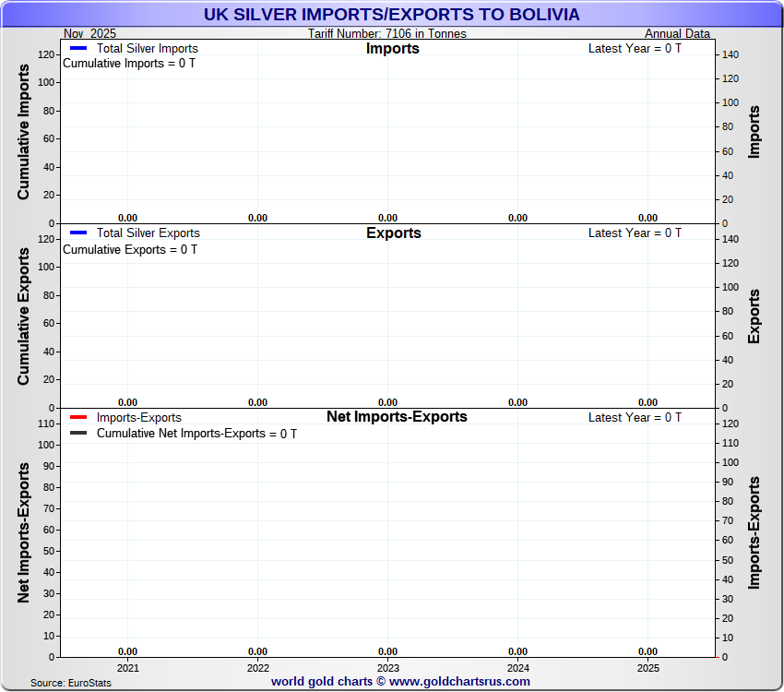Click the Cumulative Exports = 0 T text
784x692 pixels.
tap(130, 249)
